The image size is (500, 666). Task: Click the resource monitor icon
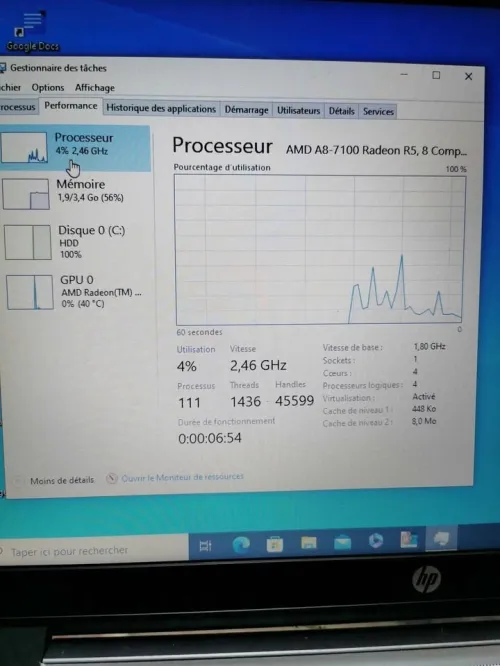(112, 478)
